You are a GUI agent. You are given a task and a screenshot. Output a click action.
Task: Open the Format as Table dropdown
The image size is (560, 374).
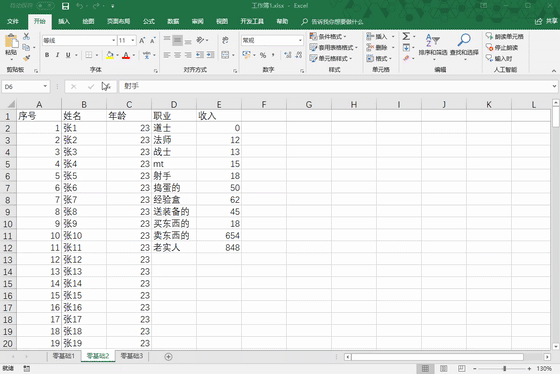(x=334, y=47)
